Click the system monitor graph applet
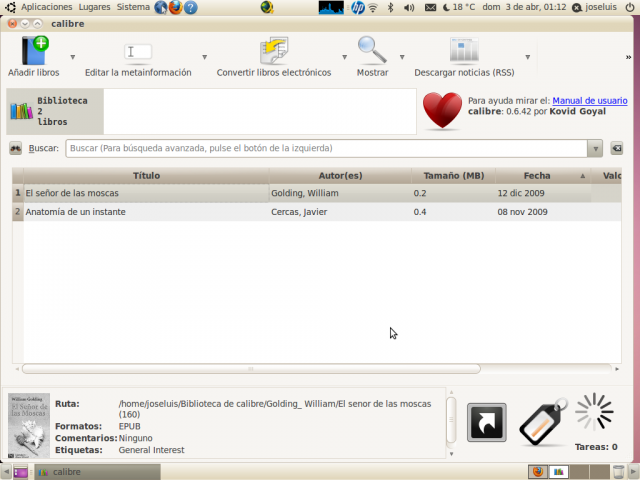The height and width of the screenshot is (480, 640). coord(331,7)
